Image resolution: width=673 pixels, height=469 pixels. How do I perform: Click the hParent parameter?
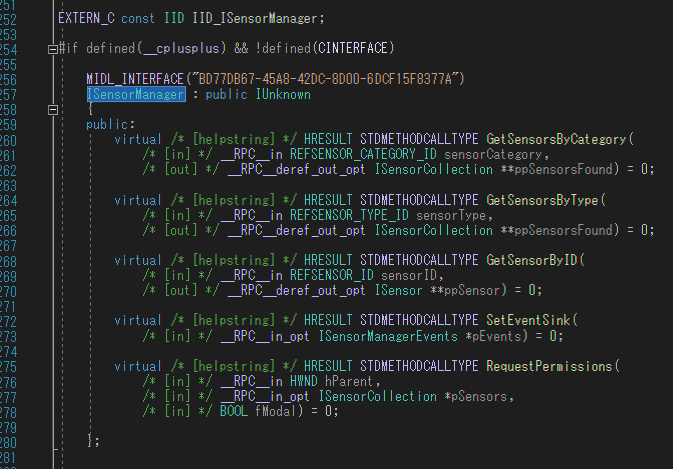point(349,381)
